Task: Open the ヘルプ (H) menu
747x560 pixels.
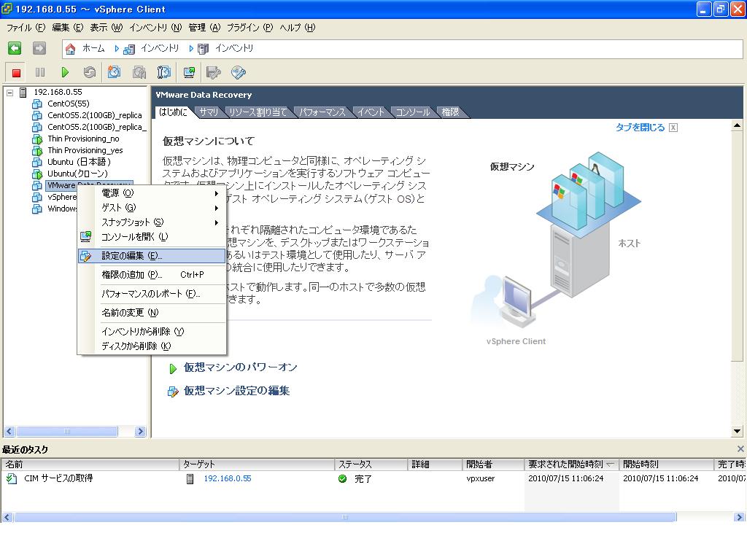Action: point(298,28)
